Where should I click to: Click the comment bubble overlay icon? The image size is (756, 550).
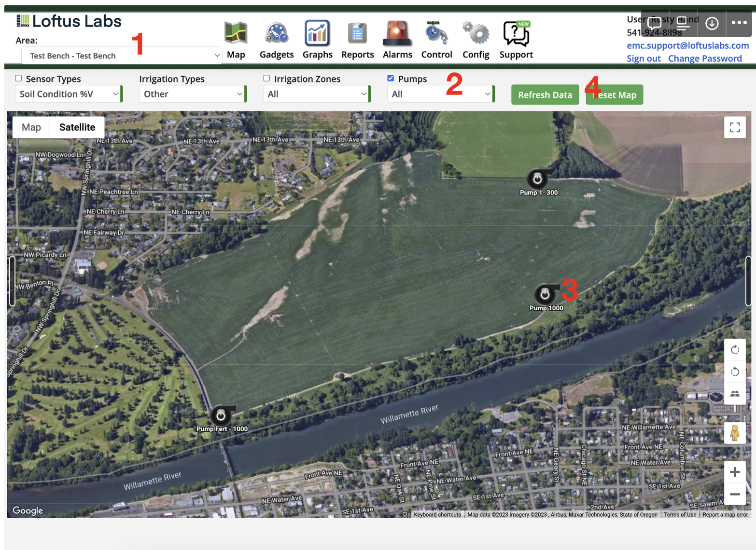[x=654, y=23]
